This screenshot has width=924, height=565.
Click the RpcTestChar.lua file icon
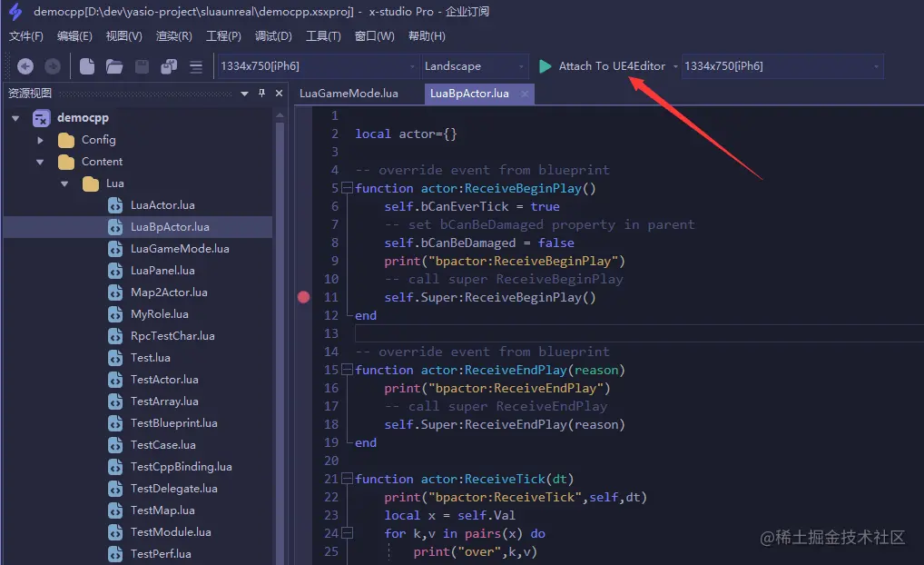[115, 336]
